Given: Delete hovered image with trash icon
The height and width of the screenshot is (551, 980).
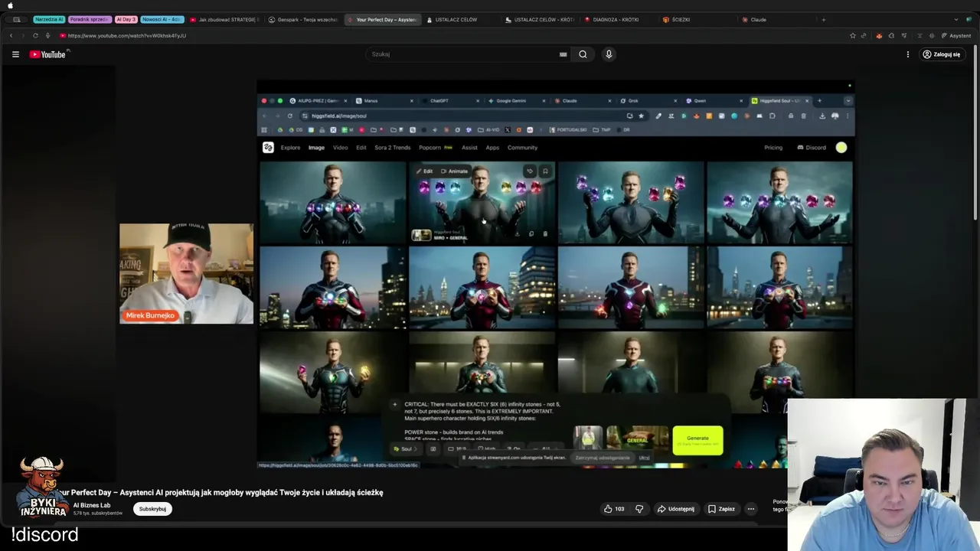Looking at the screenshot, I should click(x=545, y=234).
